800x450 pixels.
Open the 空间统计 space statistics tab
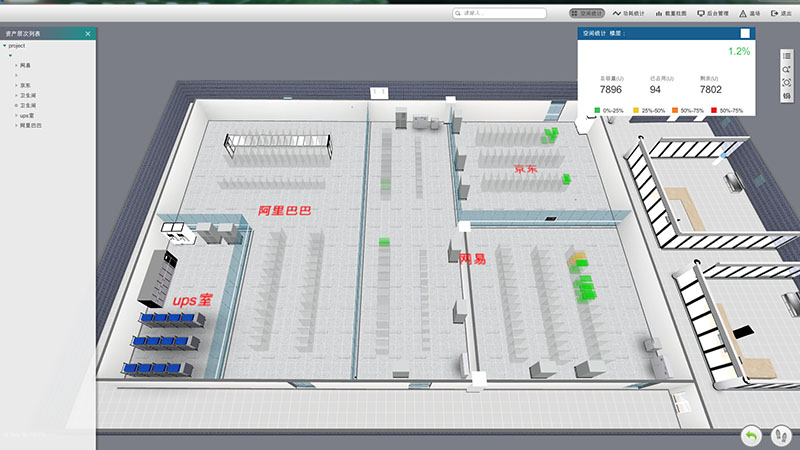tap(588, 13)
